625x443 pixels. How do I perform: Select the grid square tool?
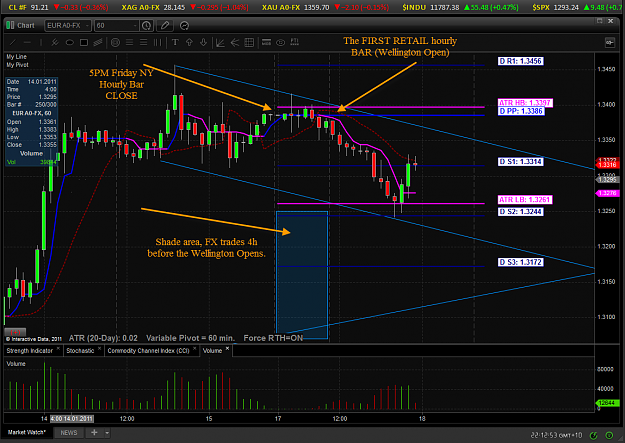249,42
